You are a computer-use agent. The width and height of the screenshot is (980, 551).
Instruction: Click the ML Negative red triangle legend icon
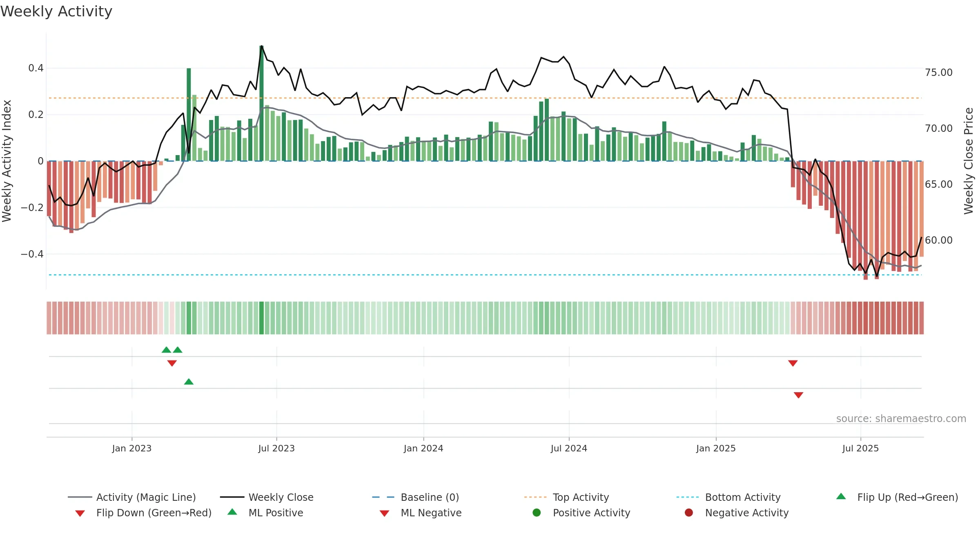point(385,513)
